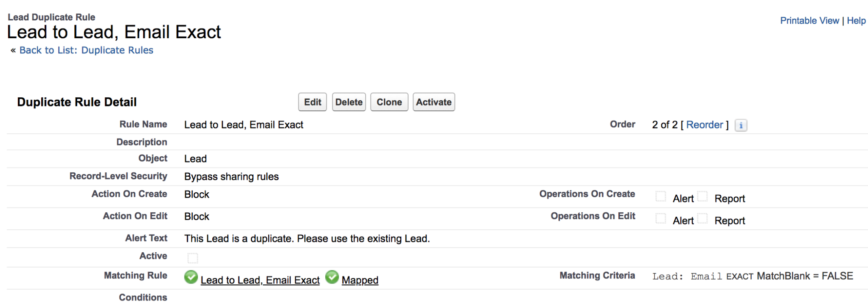
Task: Toggle Alert checkbox for Operations On Edit
Action: click(x=661, y=218)
